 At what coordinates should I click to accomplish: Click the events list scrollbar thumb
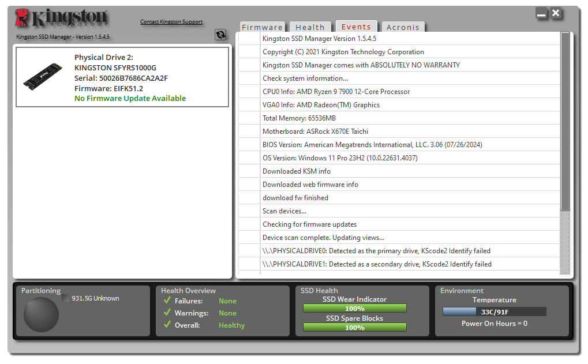565,122
